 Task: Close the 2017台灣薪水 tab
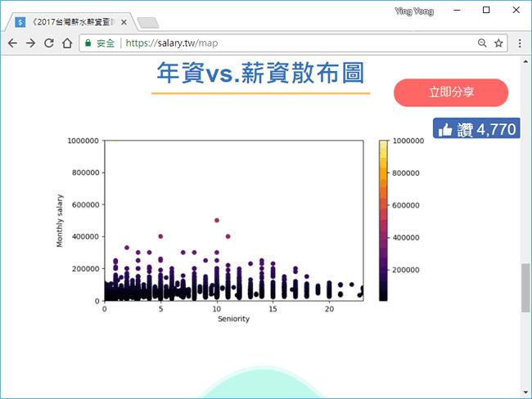tap(124, 22)
